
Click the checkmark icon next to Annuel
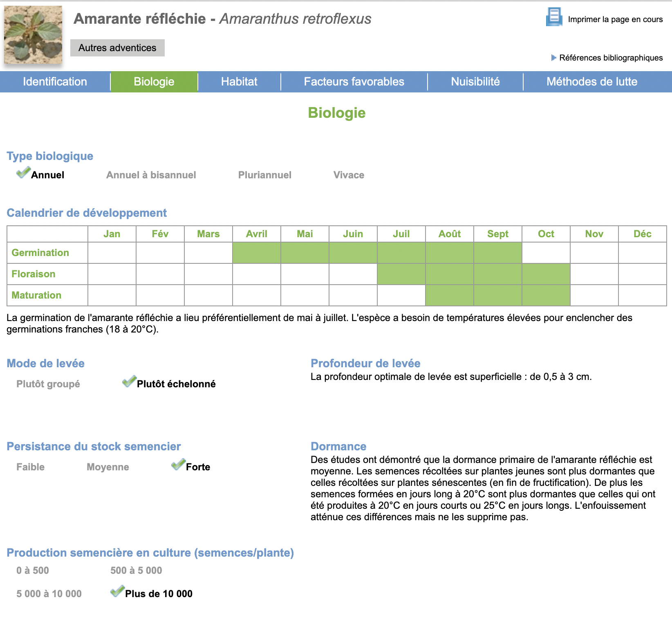pyautogui.click(x=23, y=173)
